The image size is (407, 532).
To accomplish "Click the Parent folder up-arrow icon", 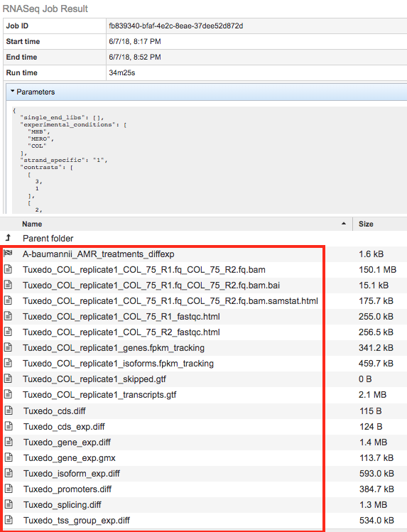I will [x=9, y=238].
